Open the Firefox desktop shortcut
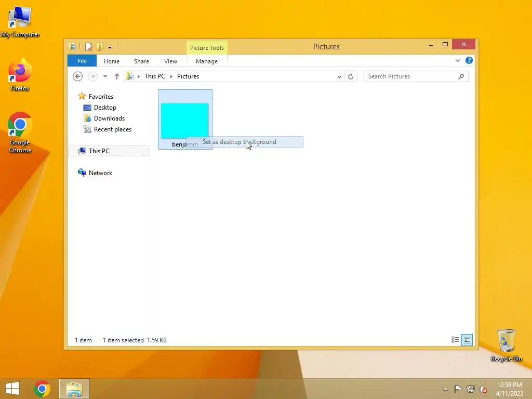The image size is (532, 399). pos(20,75)
